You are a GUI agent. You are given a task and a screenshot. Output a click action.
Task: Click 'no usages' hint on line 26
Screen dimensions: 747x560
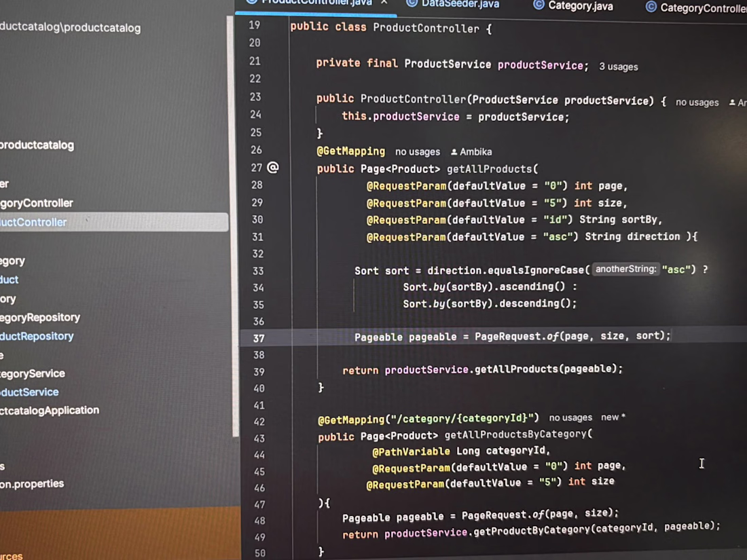click(x=418, y=152)
